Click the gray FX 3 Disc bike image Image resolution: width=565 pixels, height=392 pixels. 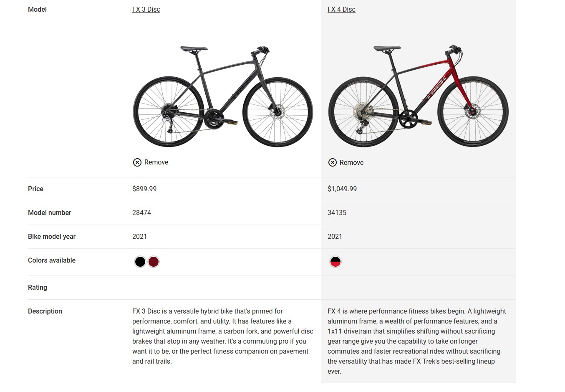223,96
